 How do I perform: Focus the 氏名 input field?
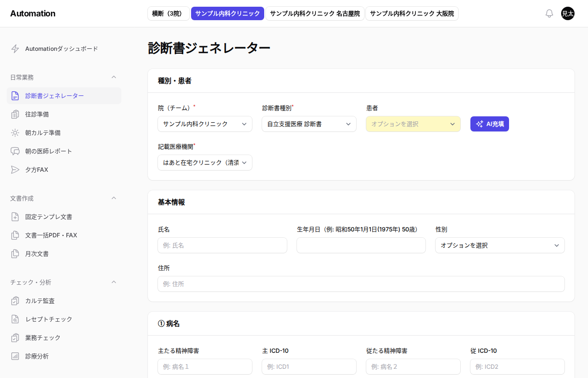pos(222,245)
